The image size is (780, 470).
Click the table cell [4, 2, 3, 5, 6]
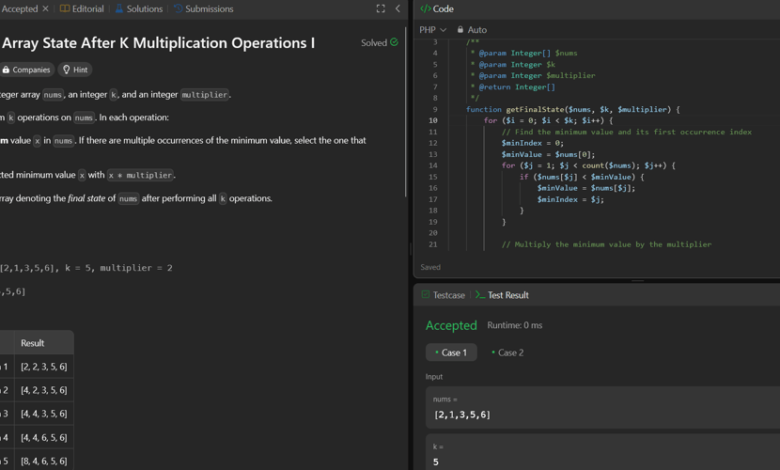click(x=44, y=390)
